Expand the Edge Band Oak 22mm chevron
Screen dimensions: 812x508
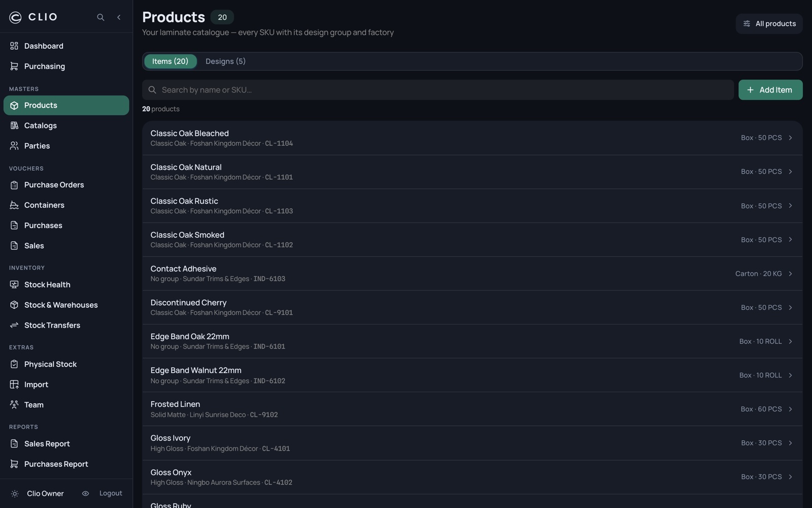pyautogui.click(x=790, y=341)
